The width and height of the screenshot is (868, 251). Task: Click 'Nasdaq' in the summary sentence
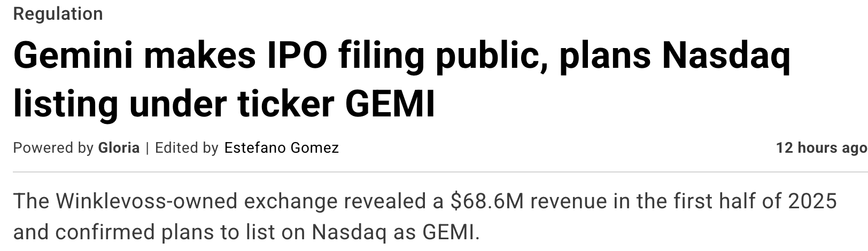click(349, 232)
